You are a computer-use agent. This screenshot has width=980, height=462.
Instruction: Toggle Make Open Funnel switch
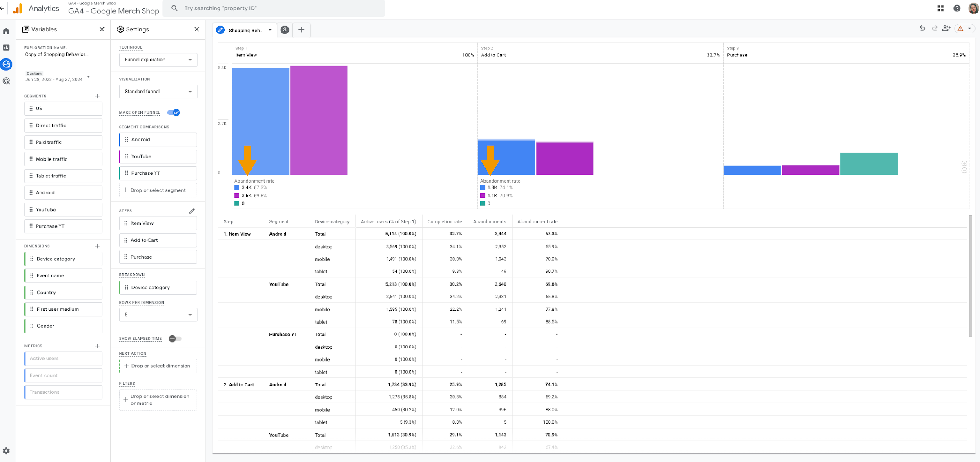coord(174,112)
